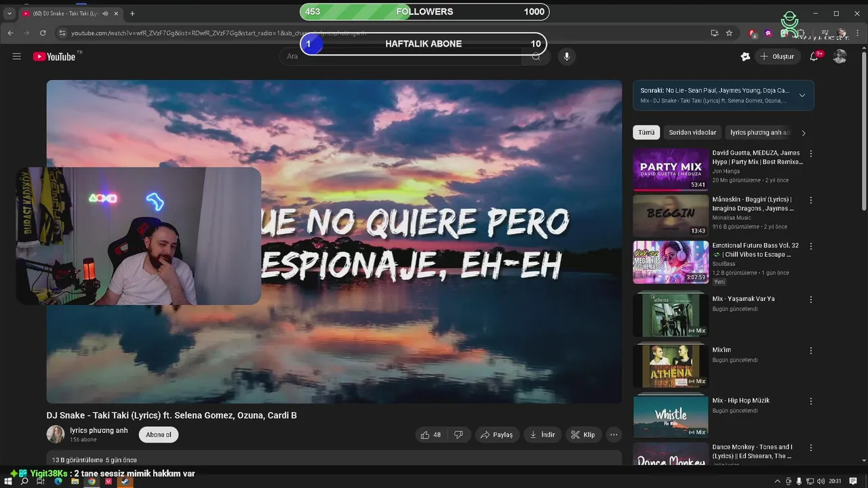Close the DJ Snake tab
The height and width of the screenshot is (488, 868).
[x=116, y=13]
